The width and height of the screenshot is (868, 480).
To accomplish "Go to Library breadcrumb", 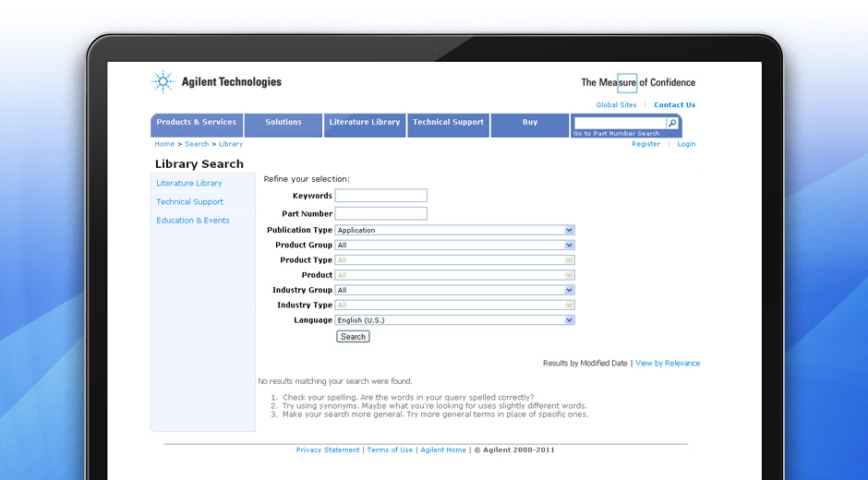I will tap(230, 144).
